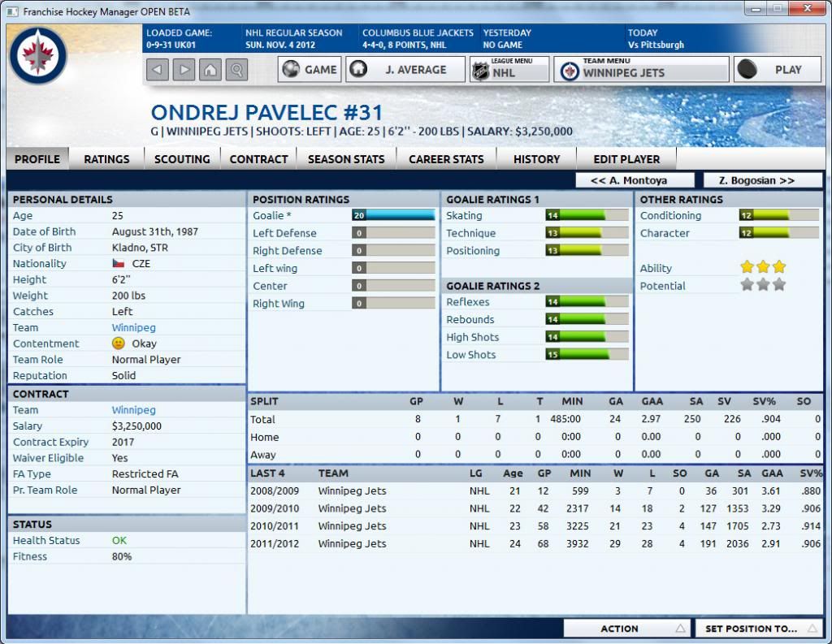
Task: Select the 2009/2010 season row
Action: click(535, 508)
